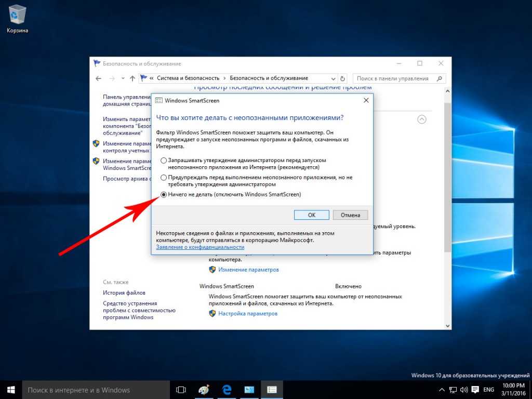
Task: Click the taskbar search box 'Поиск в интернете и в Windows'
Action: coord(96,390)
